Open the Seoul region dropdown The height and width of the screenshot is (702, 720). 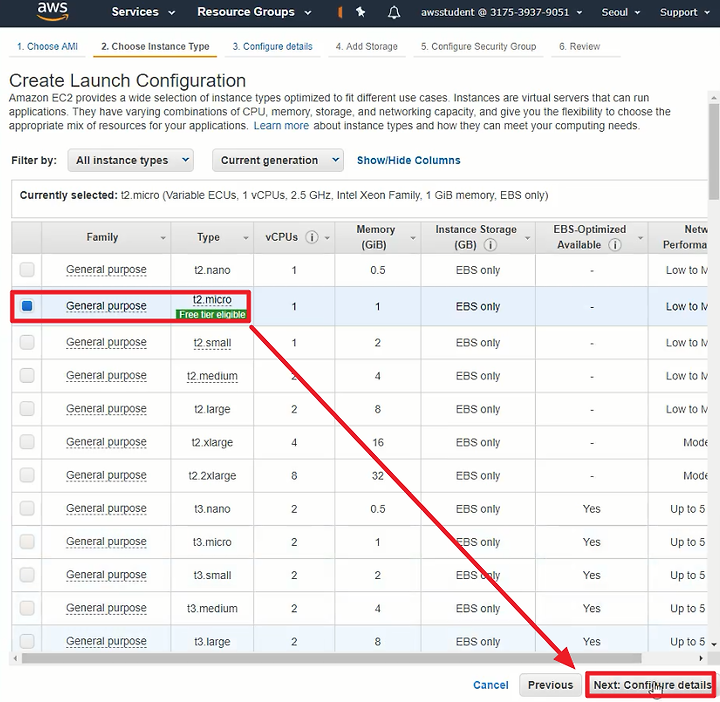[x=620, y=12]
